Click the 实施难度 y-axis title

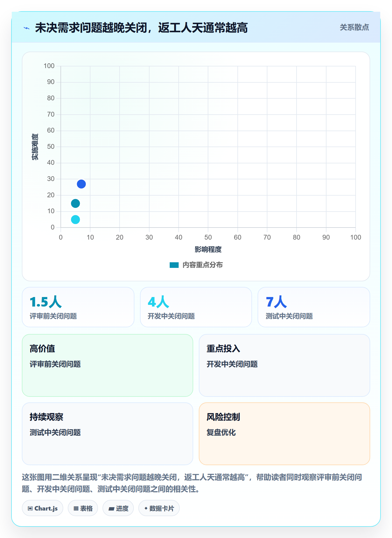pos(35,147)
